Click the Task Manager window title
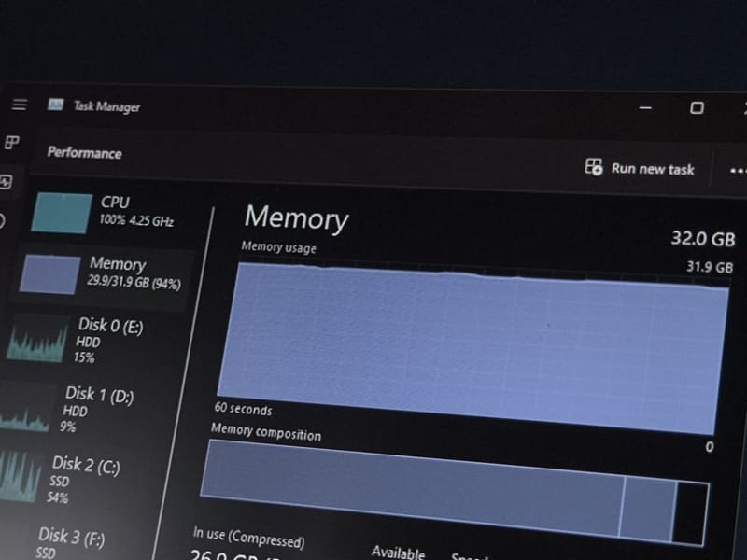 106,106
